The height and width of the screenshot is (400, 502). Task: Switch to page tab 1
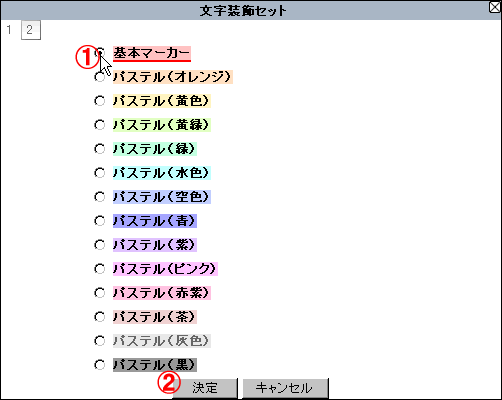(9, 30)
